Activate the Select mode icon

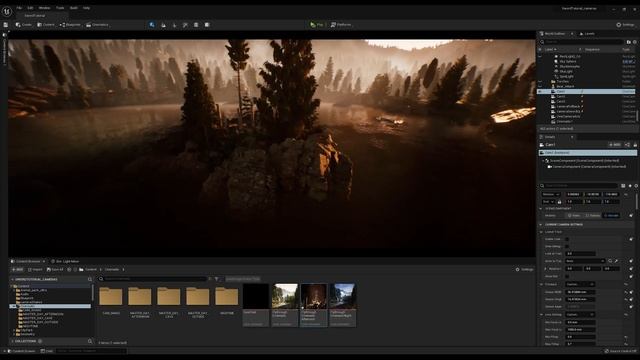152,25
